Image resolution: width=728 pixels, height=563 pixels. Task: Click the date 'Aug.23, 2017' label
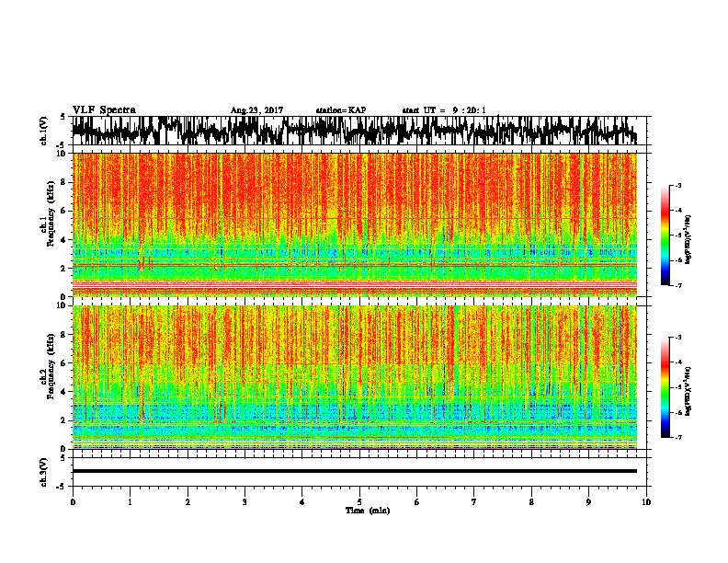pos(256,110)
